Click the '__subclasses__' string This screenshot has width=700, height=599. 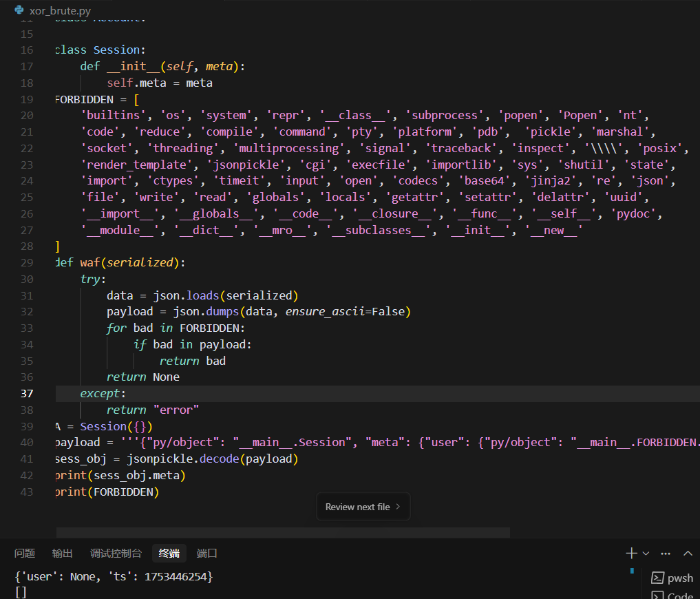[378, 231]
